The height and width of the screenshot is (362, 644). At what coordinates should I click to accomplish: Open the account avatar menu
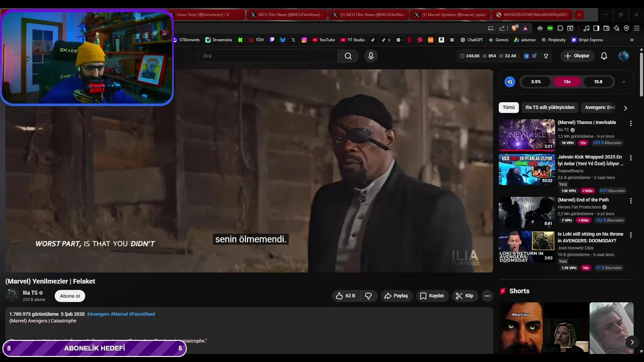(623, 56)
